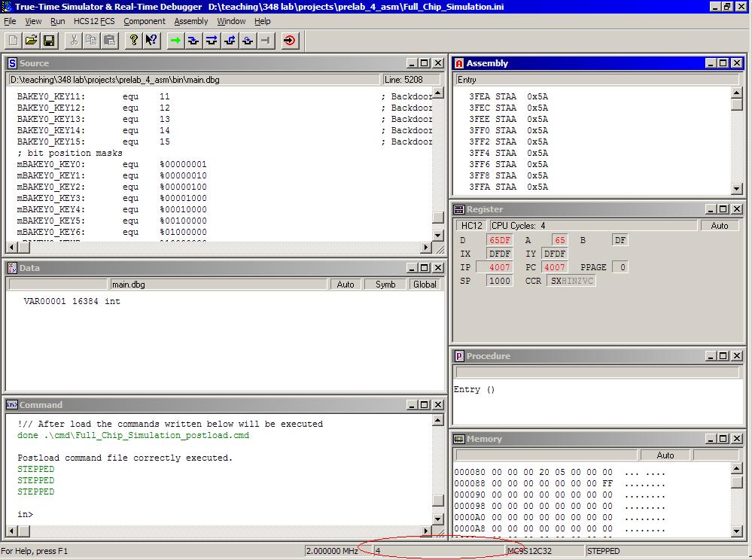Edit the SP register value 1000

[x=499, y=281]
